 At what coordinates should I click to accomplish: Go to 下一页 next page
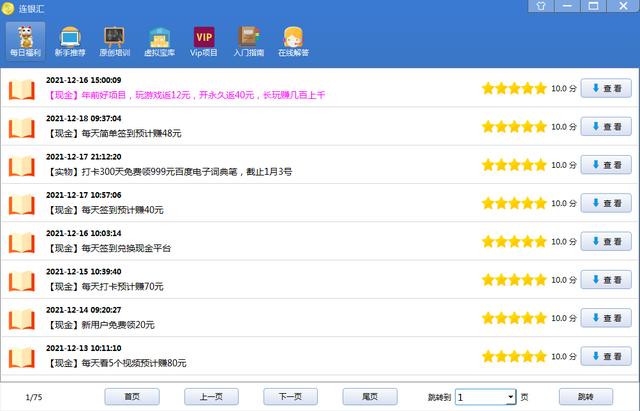(x=290, y=397)
